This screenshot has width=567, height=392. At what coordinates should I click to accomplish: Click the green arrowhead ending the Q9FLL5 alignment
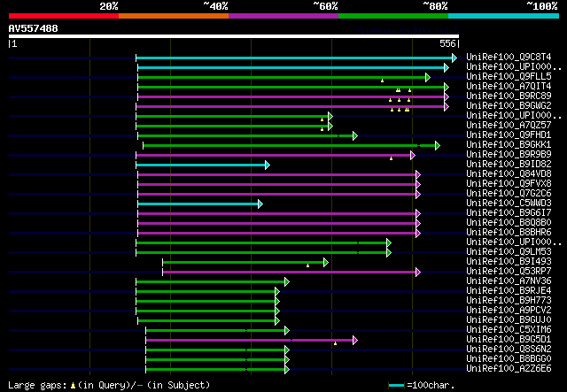(x=428, y=77)
